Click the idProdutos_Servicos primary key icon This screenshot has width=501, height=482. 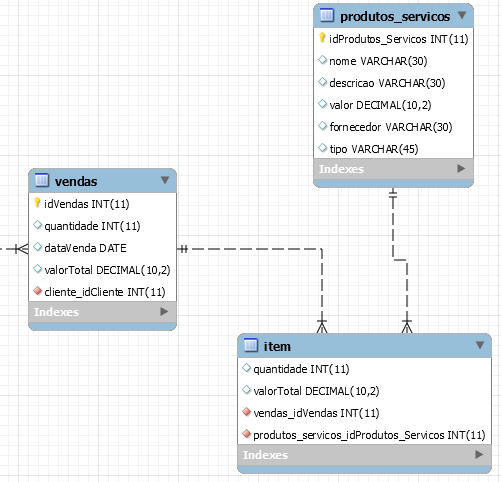click(322, 38)
